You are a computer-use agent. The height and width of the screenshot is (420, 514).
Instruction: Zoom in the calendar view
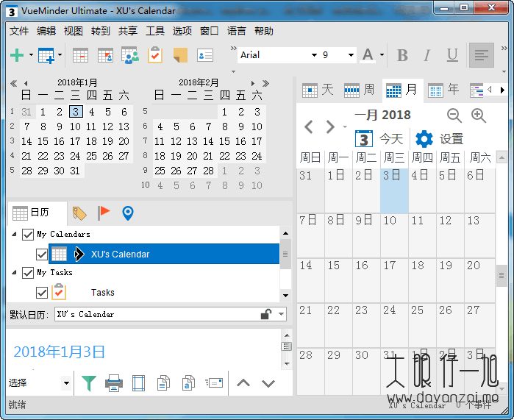pyautogui.click(x=479, y=115)
